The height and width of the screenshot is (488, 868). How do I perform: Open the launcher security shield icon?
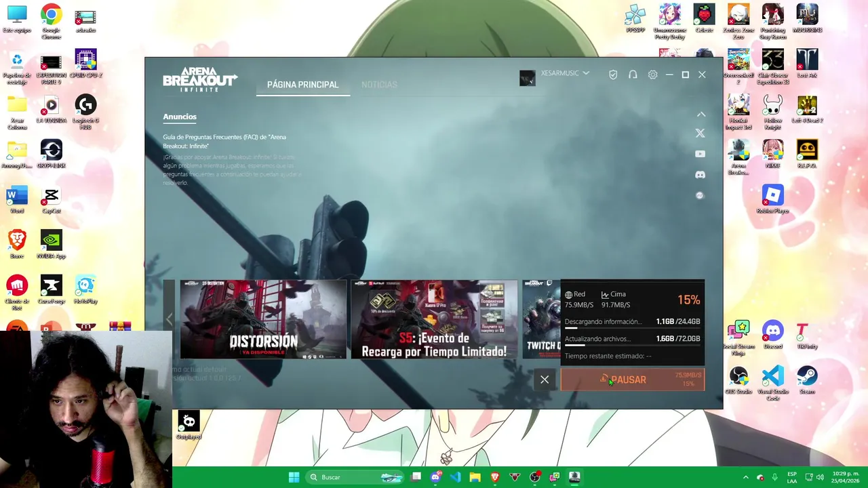tap(613, 75)
